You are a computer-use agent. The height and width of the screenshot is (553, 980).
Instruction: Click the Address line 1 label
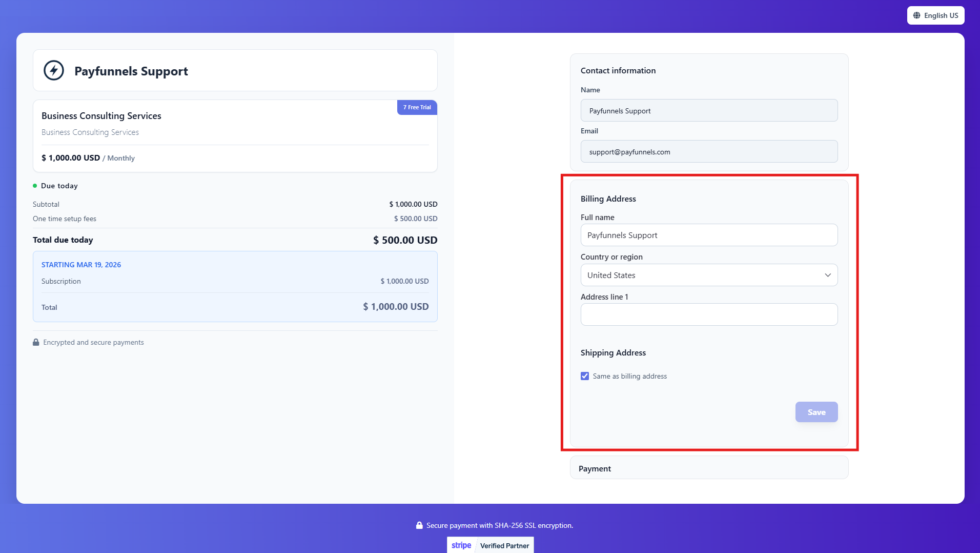604,297
